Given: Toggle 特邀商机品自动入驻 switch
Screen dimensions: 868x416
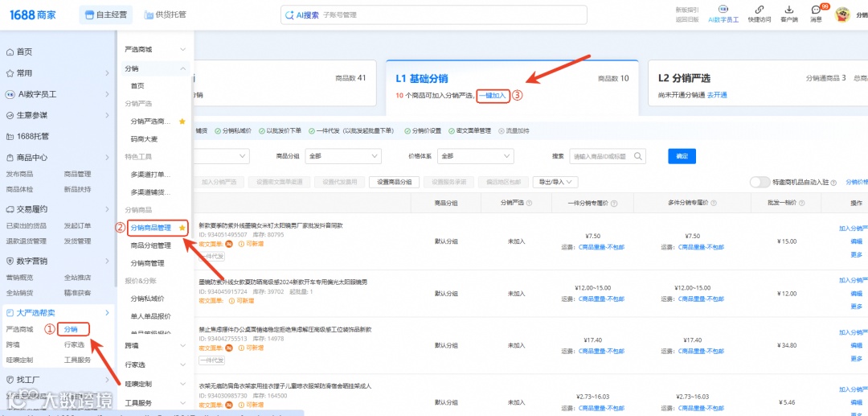Looking at the screenshot, I should 759,182.
